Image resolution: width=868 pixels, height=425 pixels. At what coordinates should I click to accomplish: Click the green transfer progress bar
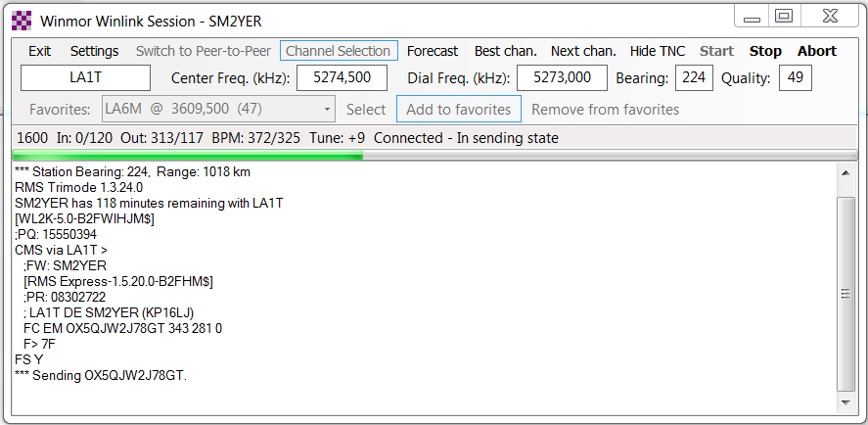click(434, 155)
